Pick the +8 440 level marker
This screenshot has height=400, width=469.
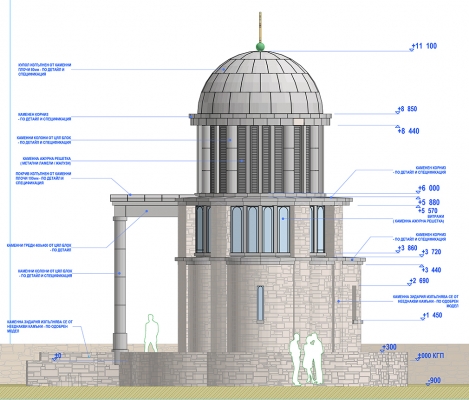407,130
